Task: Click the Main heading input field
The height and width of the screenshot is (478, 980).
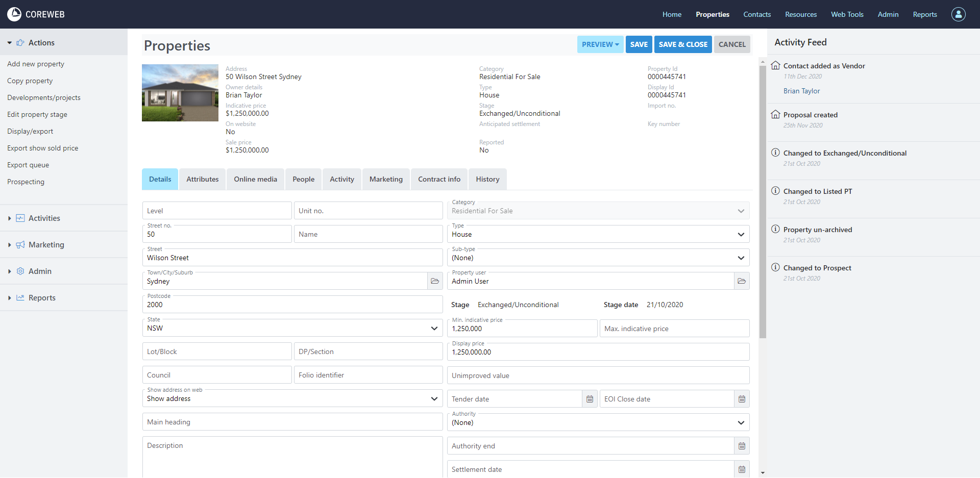Action: (292, 422)
